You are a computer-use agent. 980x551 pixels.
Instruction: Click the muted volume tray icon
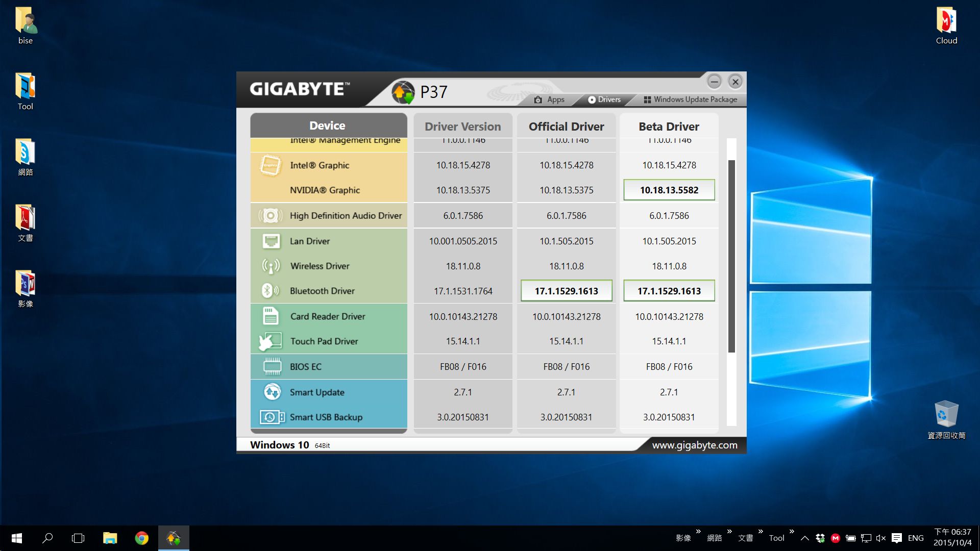click(881, 538)
